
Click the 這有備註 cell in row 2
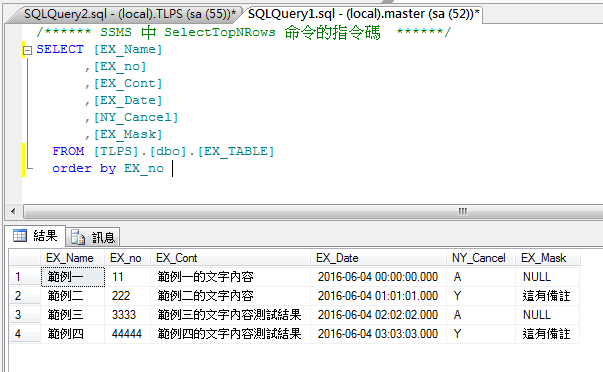pyautogui.click(x=548, y=296)
